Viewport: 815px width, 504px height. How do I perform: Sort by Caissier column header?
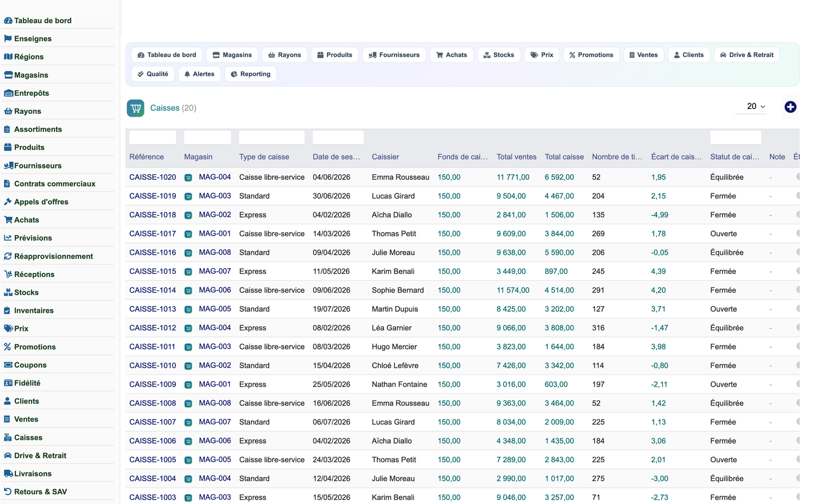385,157
